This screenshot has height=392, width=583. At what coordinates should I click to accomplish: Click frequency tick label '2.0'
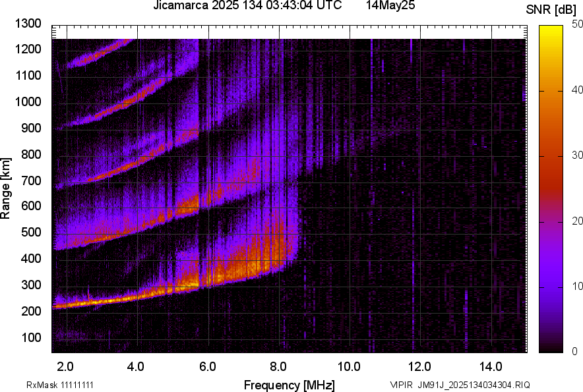65,367
